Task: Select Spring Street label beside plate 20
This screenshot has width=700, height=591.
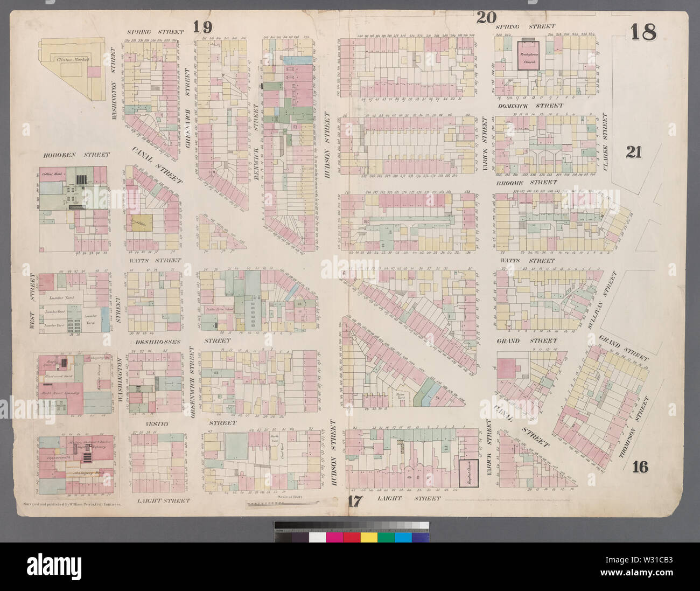Action: click(525, 26)
